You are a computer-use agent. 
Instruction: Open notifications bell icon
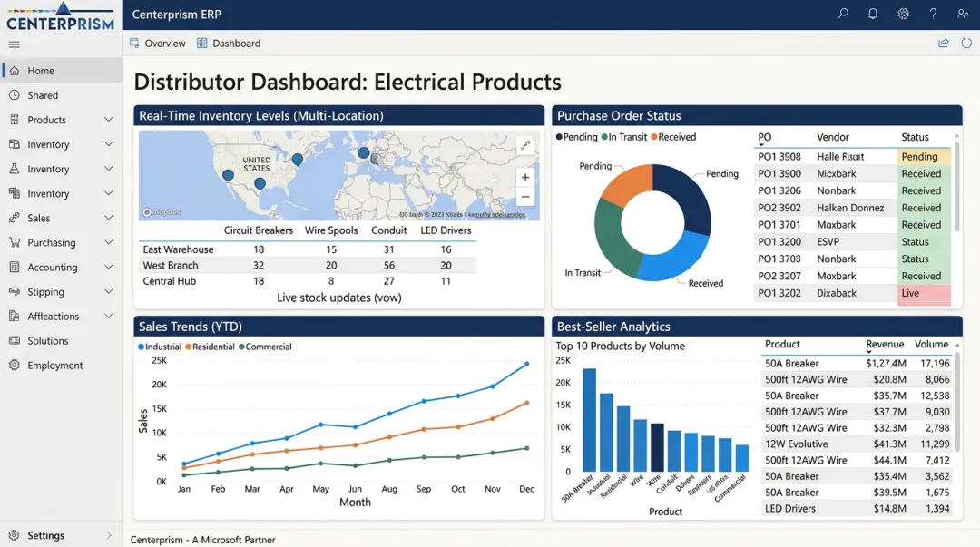click(873, 13)
